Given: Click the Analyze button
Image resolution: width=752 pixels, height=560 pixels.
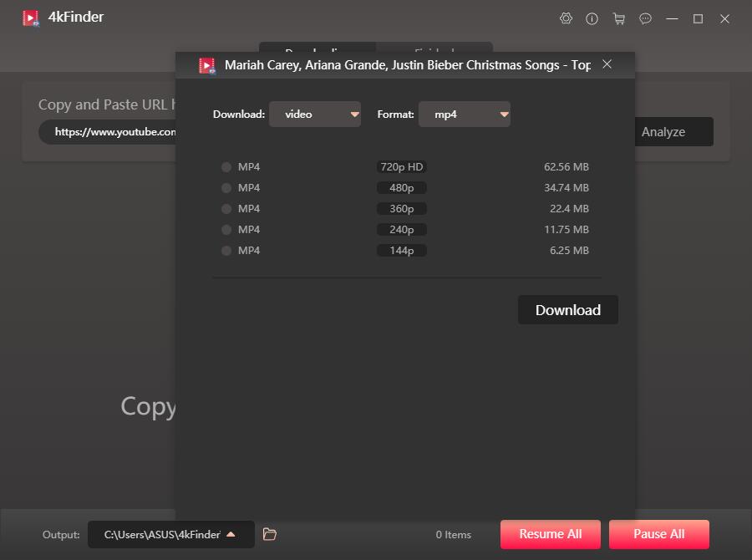Looking at the screenshot, I should [x=673, y=131].
